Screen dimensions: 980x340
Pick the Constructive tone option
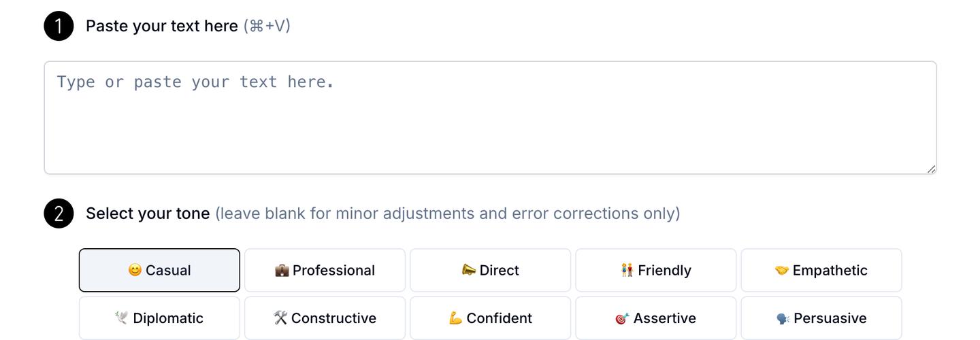325,318
